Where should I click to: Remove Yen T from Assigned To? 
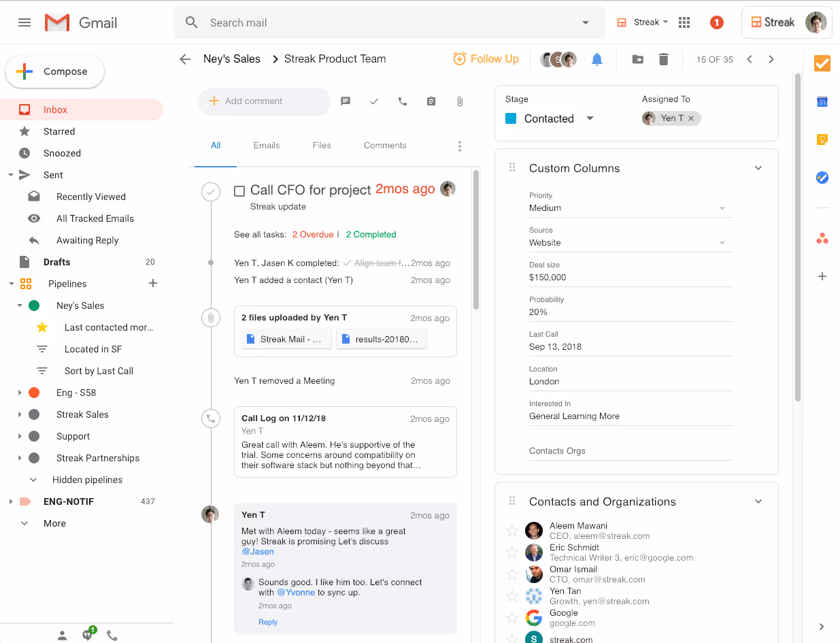tap(691, 118)
